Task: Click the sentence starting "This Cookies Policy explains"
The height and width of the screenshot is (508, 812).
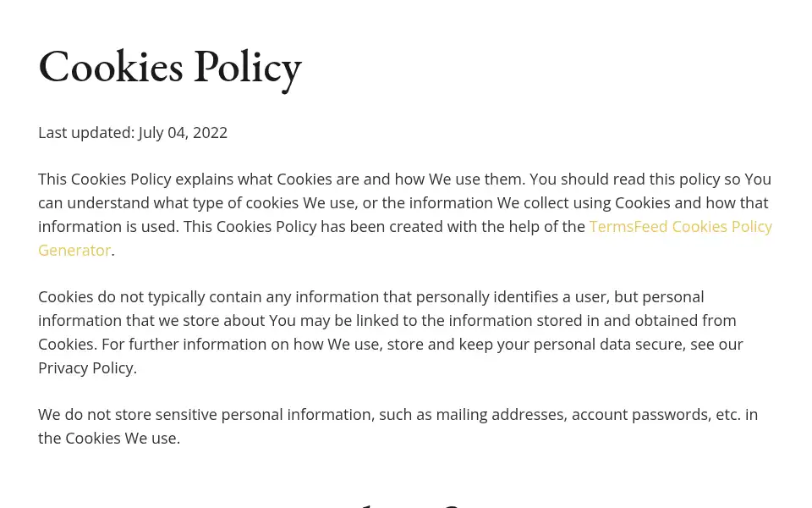Action: (x=282, y=179)
